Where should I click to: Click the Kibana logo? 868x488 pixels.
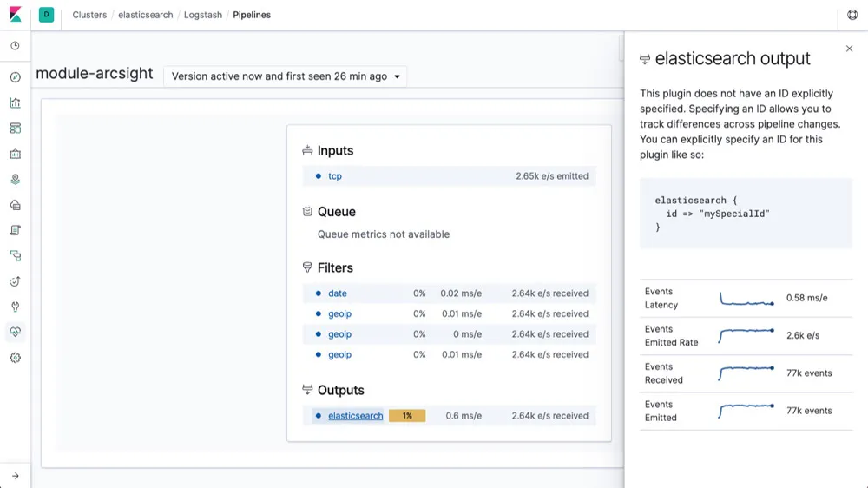tap(15, 15)
